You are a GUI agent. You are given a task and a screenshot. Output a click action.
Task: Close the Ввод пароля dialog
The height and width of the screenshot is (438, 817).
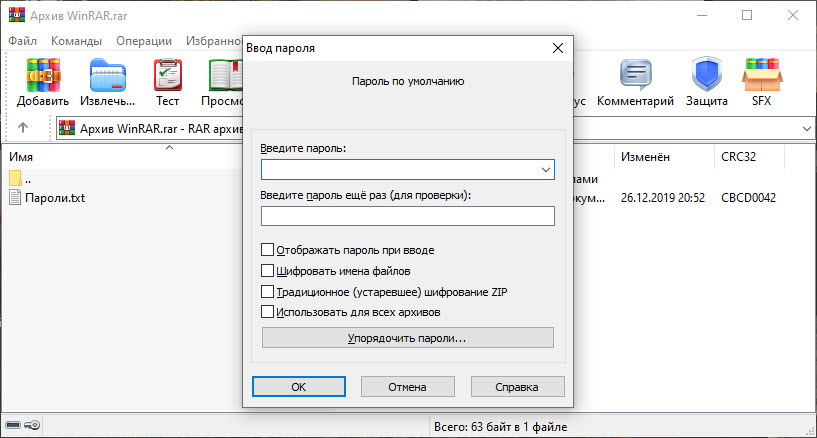point(558,48)
